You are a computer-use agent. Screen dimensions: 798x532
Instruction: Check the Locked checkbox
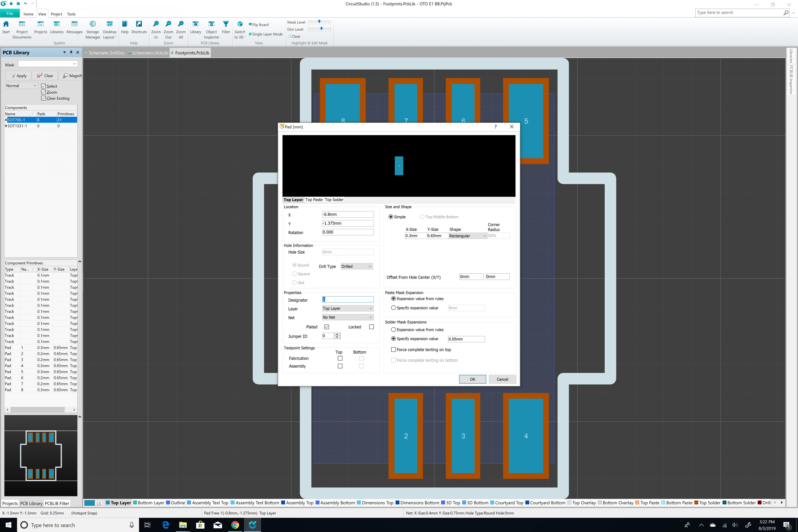(371, 327)
